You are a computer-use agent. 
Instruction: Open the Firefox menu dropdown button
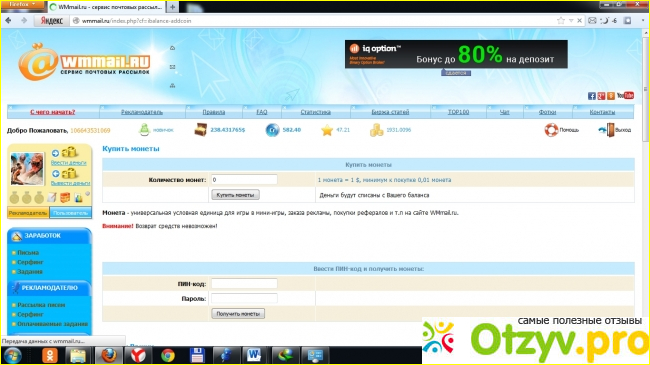click(x=23, y=5)
